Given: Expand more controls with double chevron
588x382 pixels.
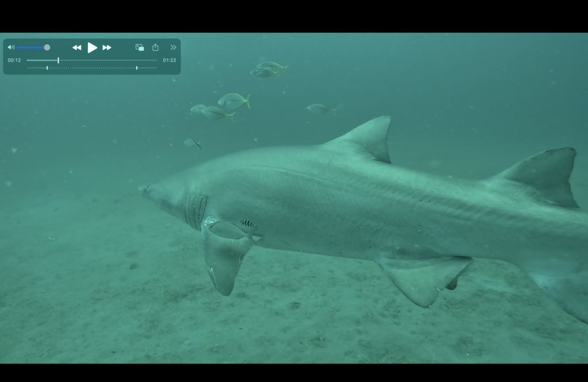Looking at the screenshot, I should [x=173, y=48].
